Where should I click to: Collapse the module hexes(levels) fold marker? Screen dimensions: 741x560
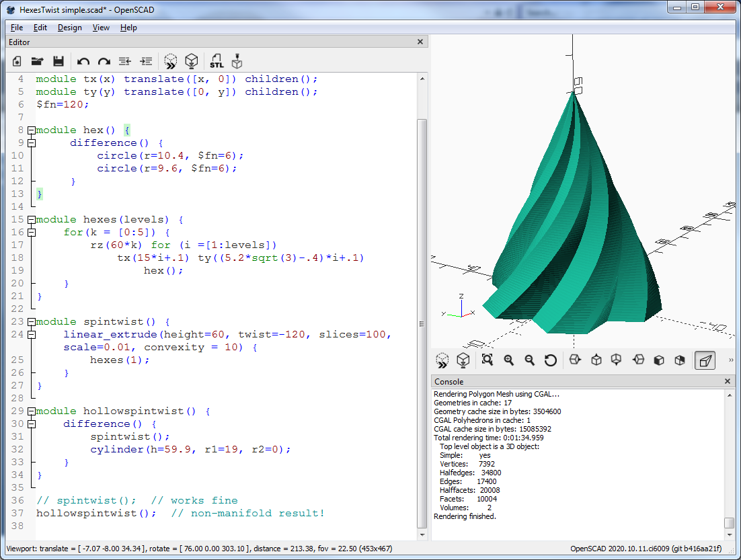pos(31,220)
